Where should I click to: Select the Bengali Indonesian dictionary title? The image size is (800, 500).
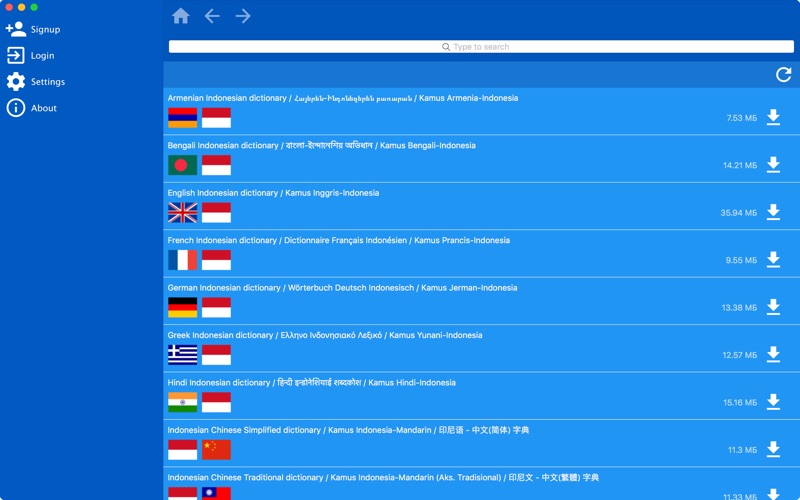tap(321, 145)
